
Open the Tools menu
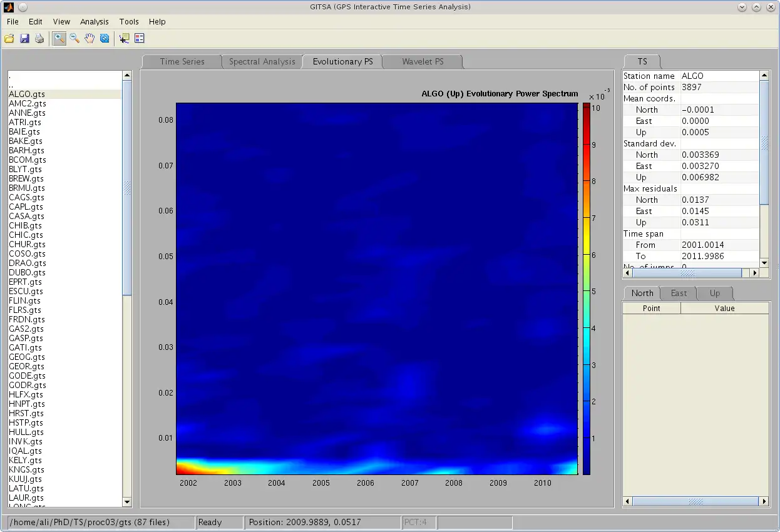[129, 21]
